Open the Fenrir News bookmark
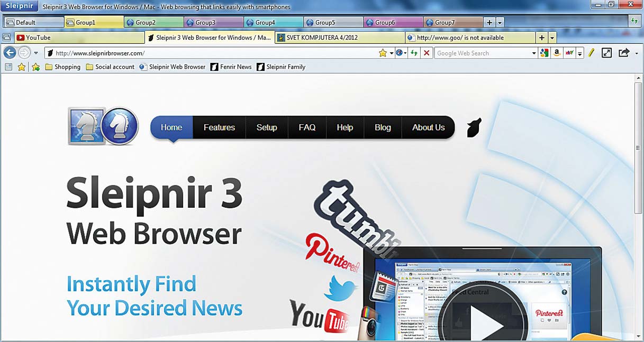 tap(231, 67)
